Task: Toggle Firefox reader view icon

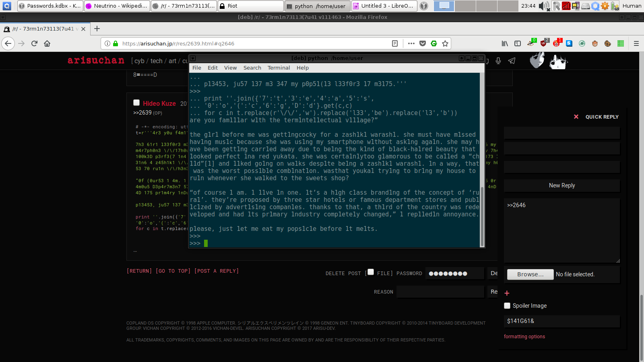Action: click(395, 43)
